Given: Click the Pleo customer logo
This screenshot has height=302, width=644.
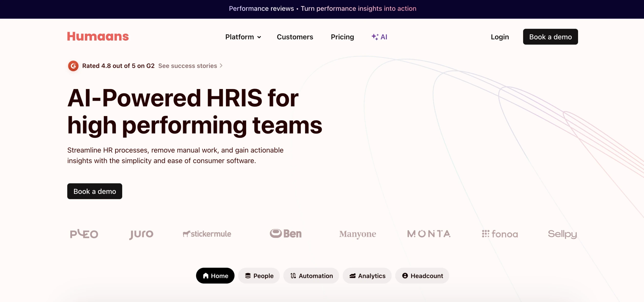Looking at the screenshot, I should 84,234.
